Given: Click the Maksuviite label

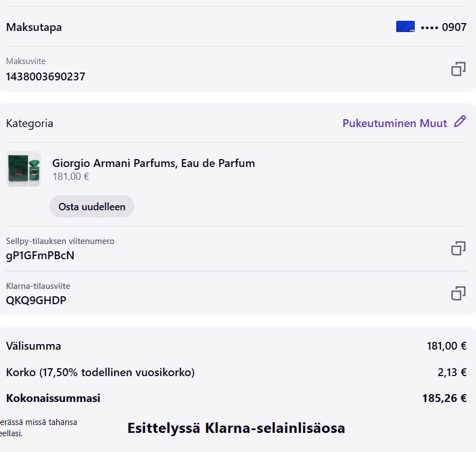Looking at the screenshot, I should (26, 61).
